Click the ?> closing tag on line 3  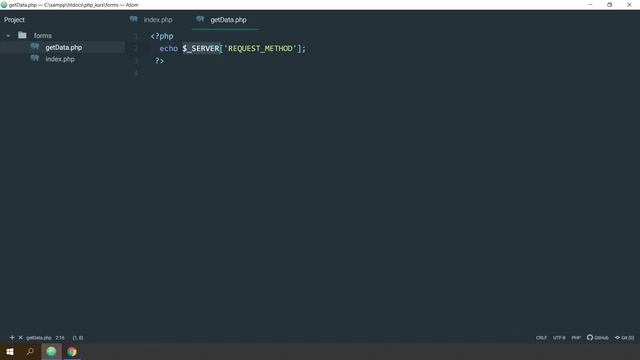point(159,61)
